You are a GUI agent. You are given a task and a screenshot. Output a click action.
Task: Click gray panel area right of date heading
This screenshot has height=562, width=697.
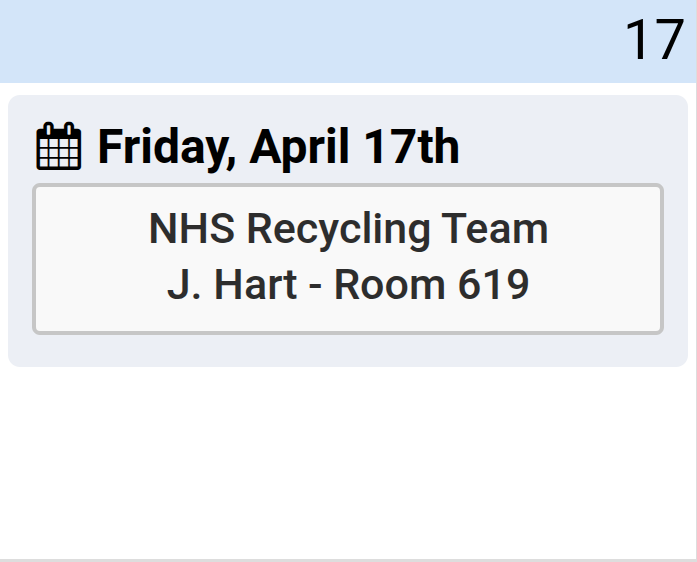[570, 147]
